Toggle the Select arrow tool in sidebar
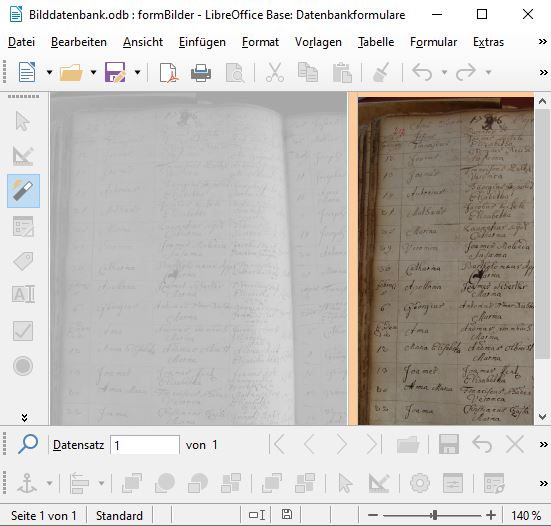This screenshot has height=526, width=551. (x=23, y=121)
